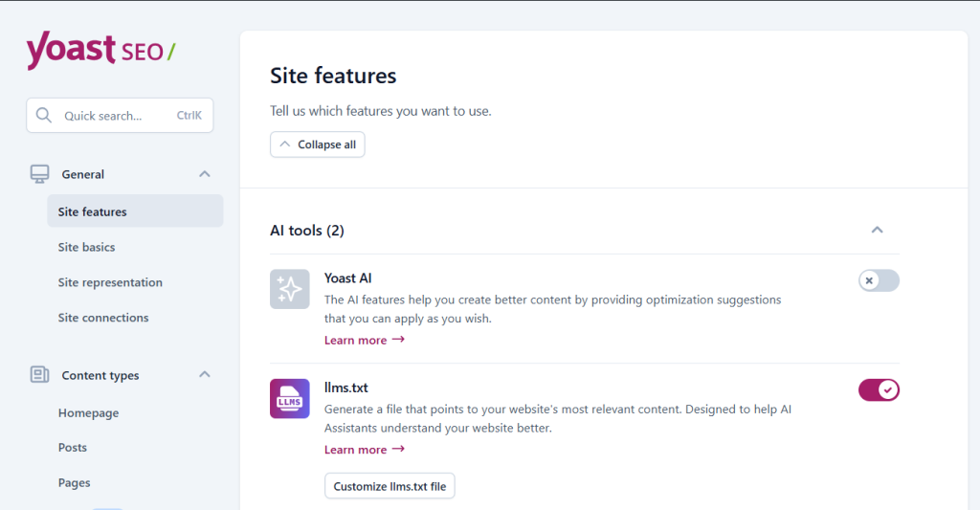Go to Site representation page
This screenshot has height=510, width=980.
[x=110, y=282]
